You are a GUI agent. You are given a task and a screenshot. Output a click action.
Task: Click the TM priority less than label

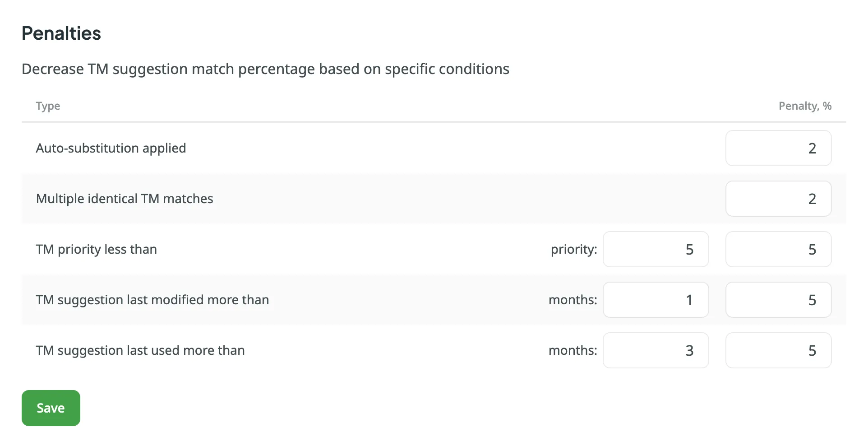tap(97, 249)
